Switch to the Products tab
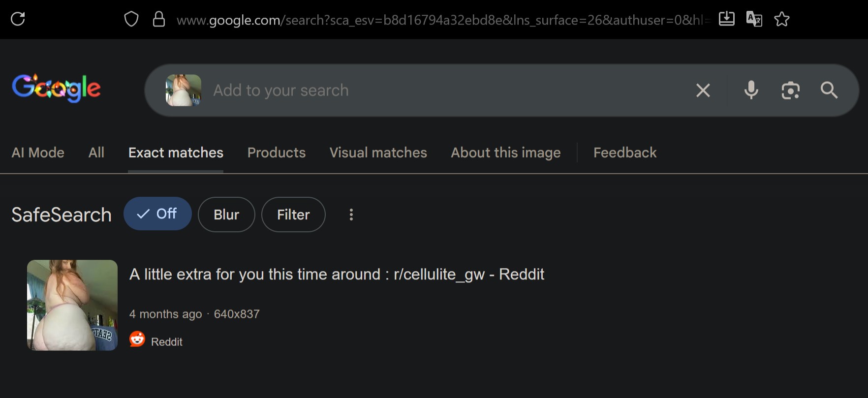The width and height of the screenshot is (868, 398). tap(277, 153)
